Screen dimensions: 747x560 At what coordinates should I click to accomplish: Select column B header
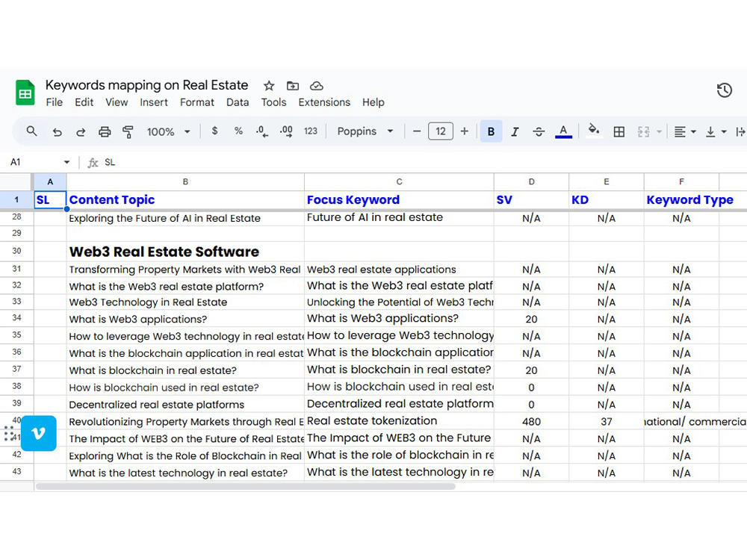tap(185, 182)
